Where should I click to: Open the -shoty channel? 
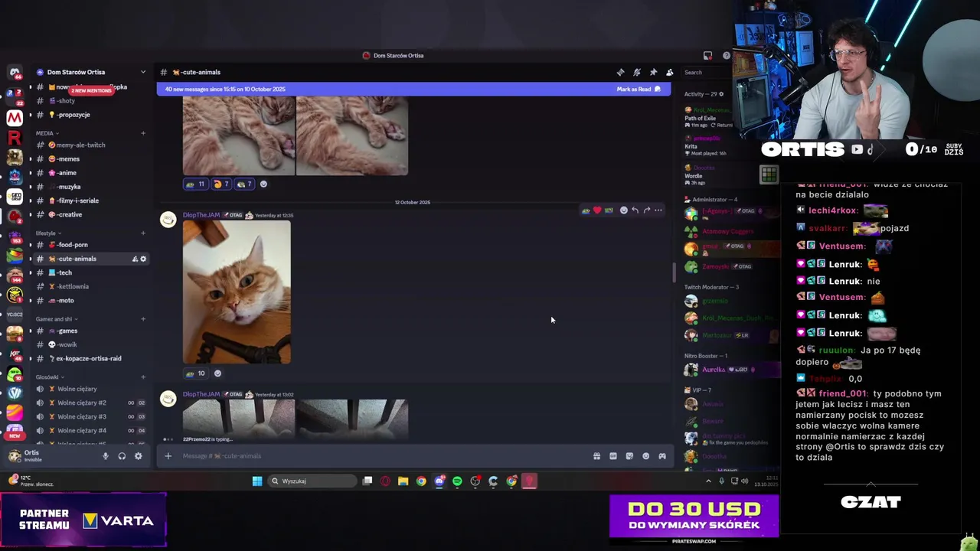click(x=90, y=101)
